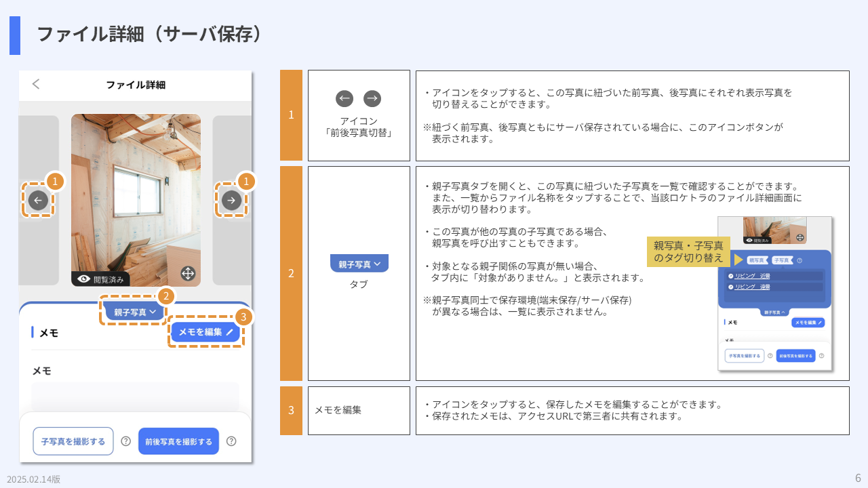868x488 pixels.
Task: Click small 前後写真を撮影する button in inset
Action: 795,356
